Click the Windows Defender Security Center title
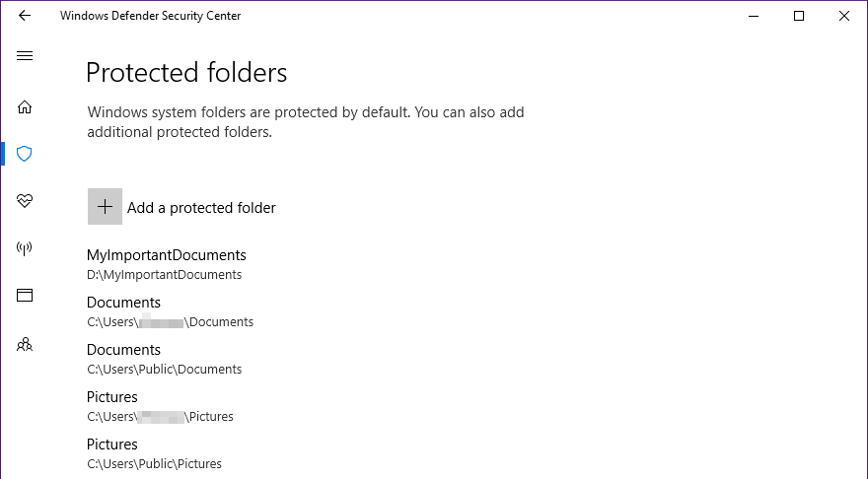Screen dimensions: 868x479 pos(150,16)
